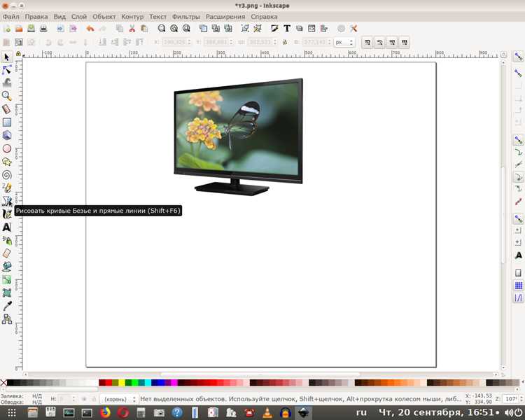Select the Star polygon tool
525x420 pixels.
pos(7,162)
